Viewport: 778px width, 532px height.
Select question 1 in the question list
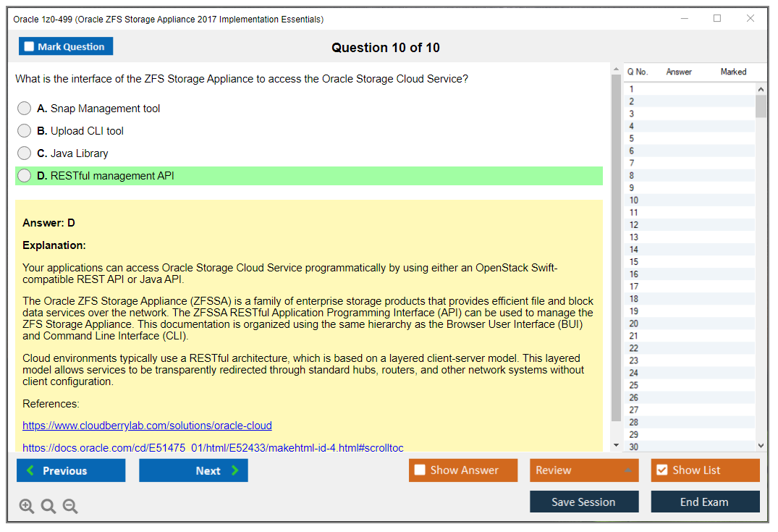[666, 88]
